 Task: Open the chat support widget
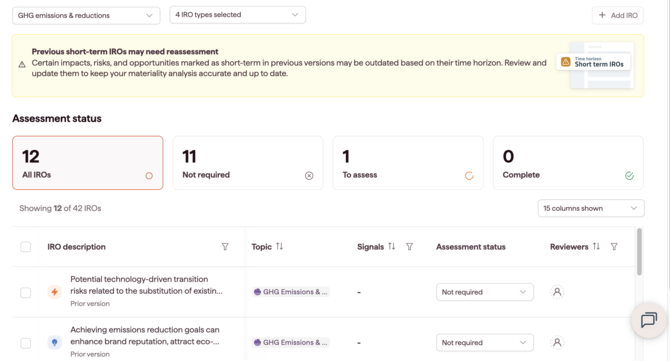pyautogui.click(x=649, y=320)
